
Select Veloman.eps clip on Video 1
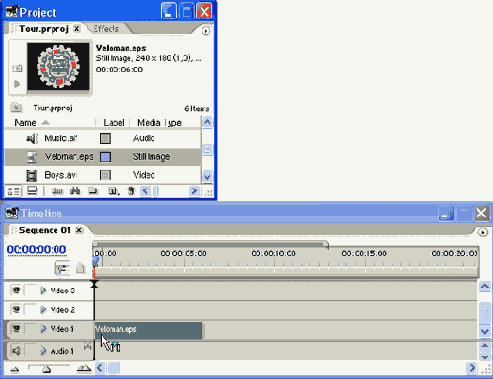(148, 330)
